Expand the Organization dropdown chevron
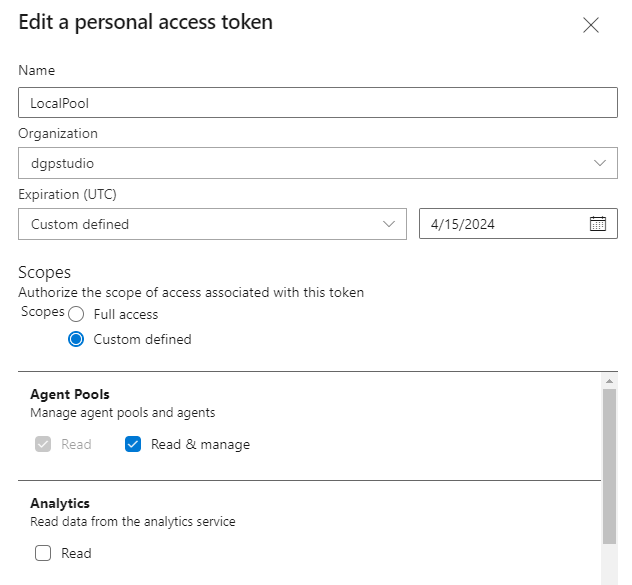The width and height of the screenshot is (632, 585). pos(599,163)
